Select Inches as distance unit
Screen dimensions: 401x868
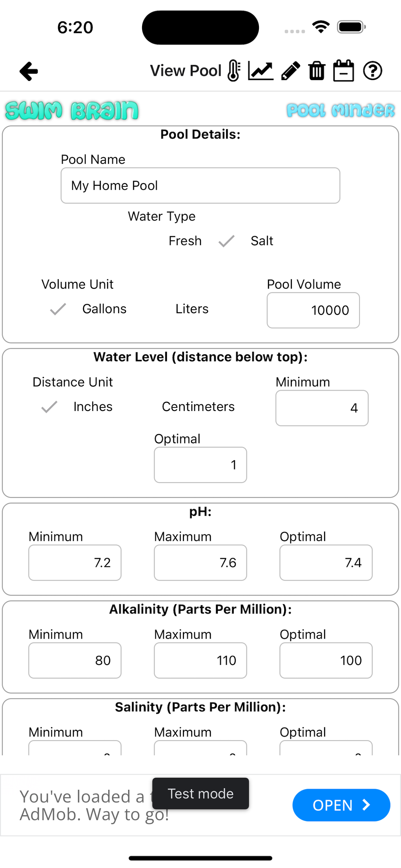pos(93,407)
